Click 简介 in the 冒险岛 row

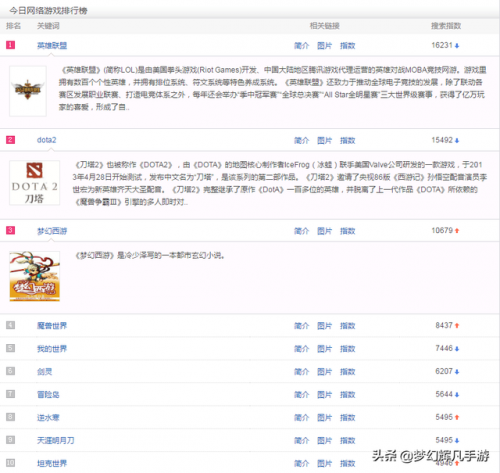pos(302,394)
